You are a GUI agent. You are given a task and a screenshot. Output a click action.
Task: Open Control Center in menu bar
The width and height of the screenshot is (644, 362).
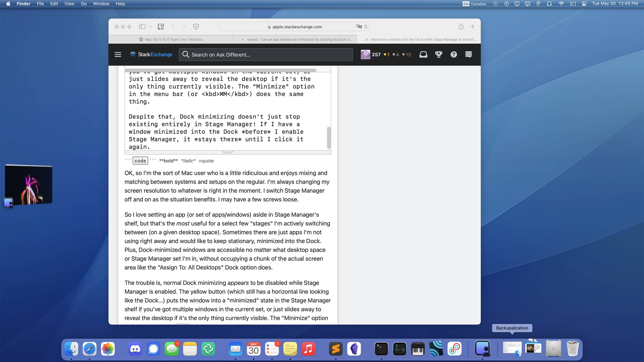click(x=584, y=4)
